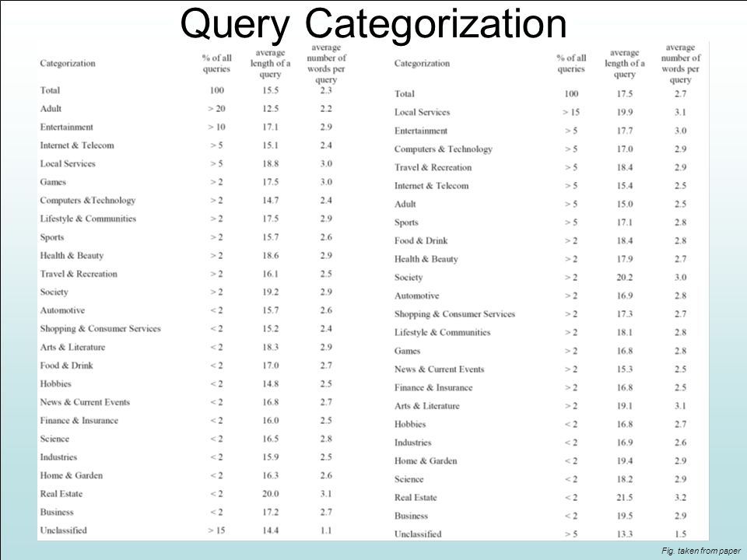Select the "19.4" Home & Garden value
Screen dimensions: 747x560
[625, 461]
